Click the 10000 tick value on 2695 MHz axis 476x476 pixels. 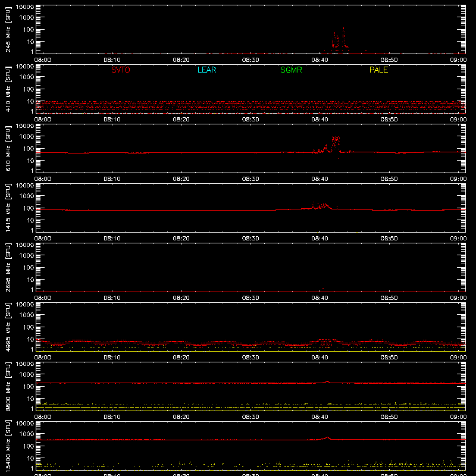(x=25, y=245)
